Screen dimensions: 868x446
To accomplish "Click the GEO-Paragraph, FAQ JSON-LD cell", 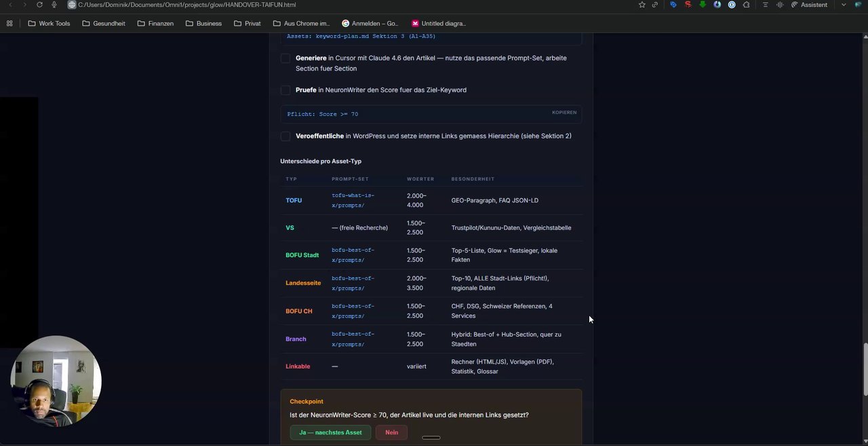I will 494,200.
